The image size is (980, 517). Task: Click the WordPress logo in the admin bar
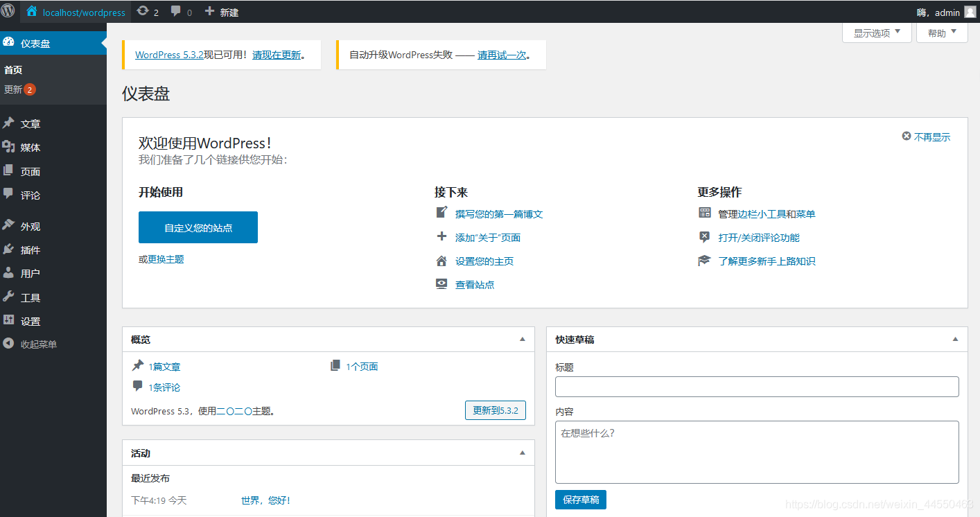tap(9, 11)
